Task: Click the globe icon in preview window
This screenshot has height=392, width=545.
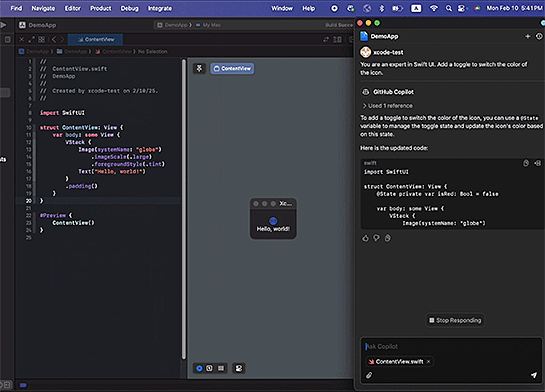Action: pyautogui.click(x=273, y=221)
